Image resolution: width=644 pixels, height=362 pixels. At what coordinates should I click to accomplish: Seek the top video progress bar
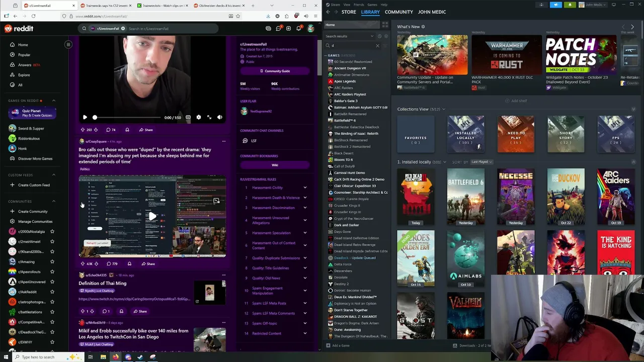(127, 117)
